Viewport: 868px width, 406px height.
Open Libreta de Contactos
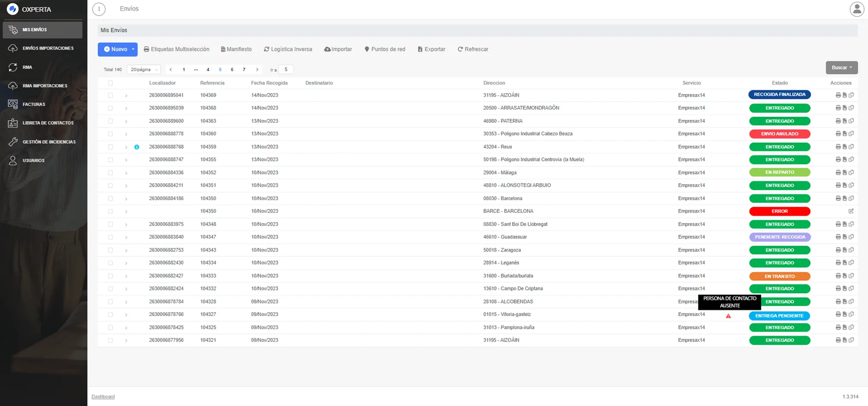43,123
